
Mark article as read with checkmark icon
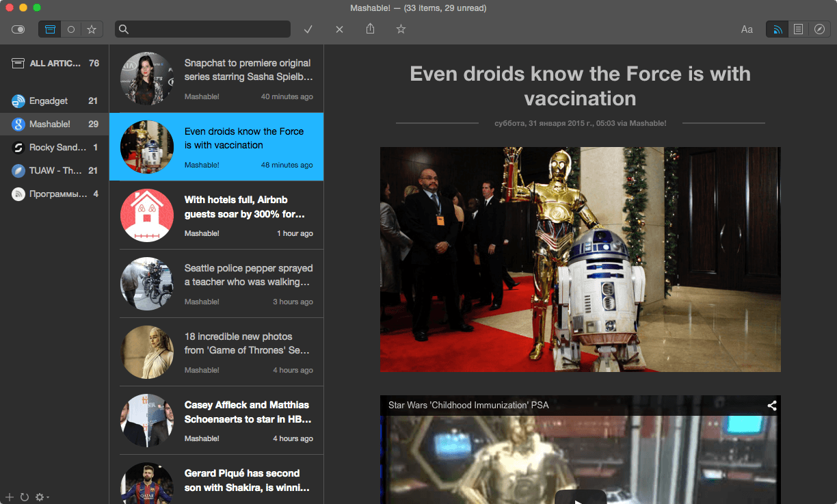click(x=308, y=29)
